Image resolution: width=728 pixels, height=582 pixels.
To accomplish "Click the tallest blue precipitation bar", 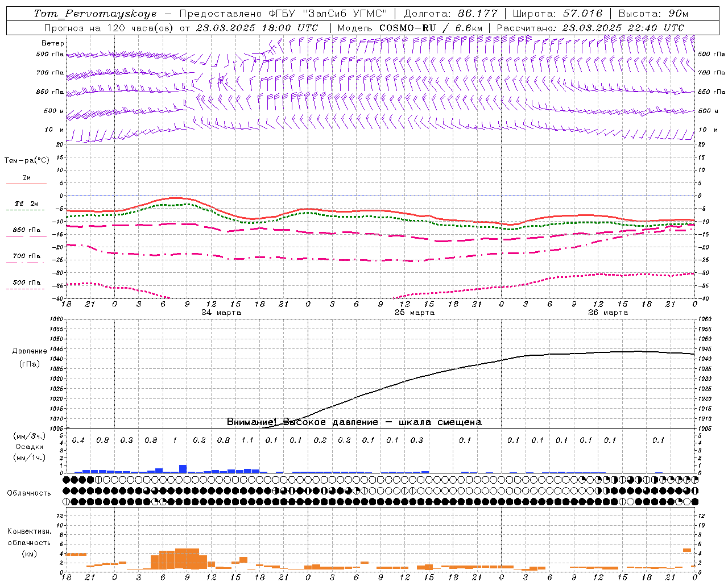I will (x=183, y=469).
